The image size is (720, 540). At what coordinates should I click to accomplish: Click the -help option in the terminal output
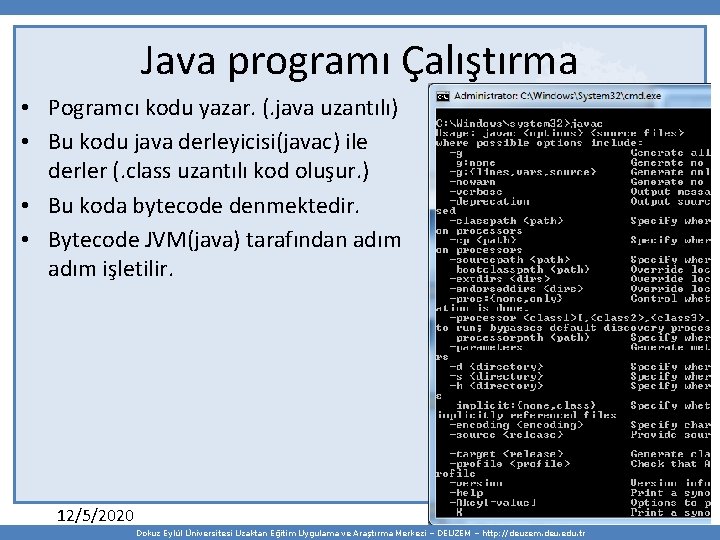click(466, 493)
